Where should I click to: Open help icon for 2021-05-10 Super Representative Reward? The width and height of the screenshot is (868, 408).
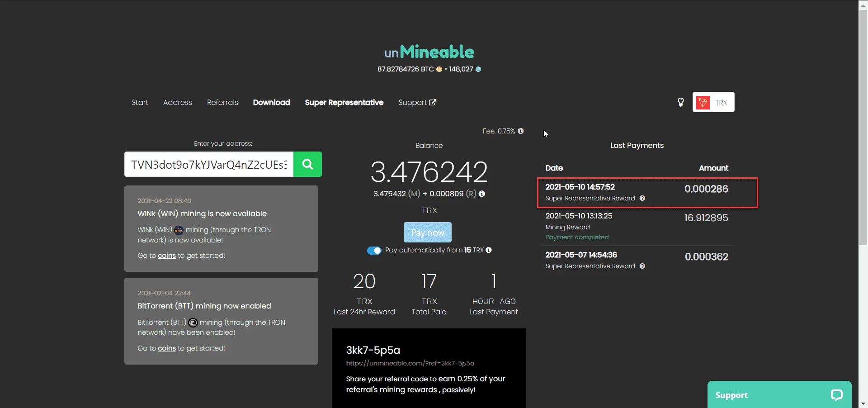(642, 198)
